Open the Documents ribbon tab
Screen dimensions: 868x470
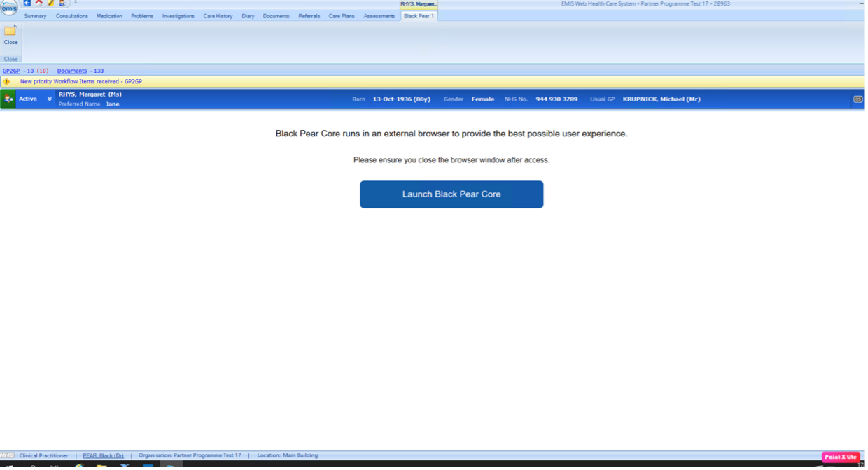pos(276,16)
